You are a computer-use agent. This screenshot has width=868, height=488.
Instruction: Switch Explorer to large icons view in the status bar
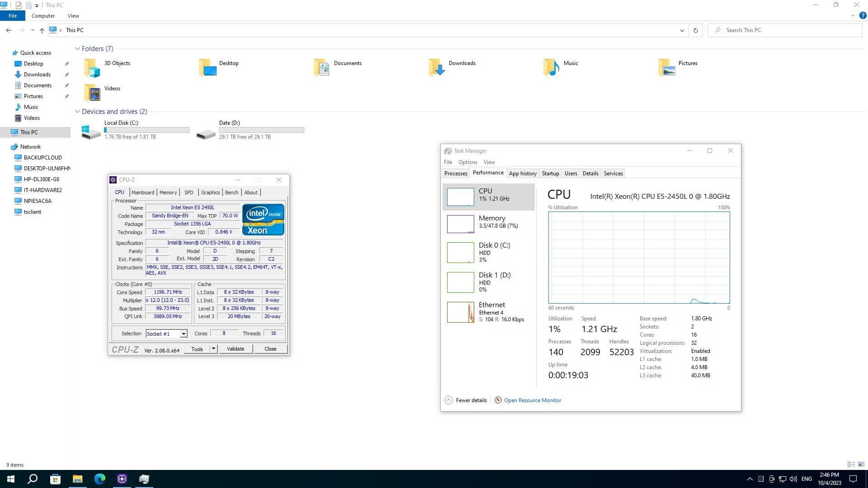click(861, 465)
